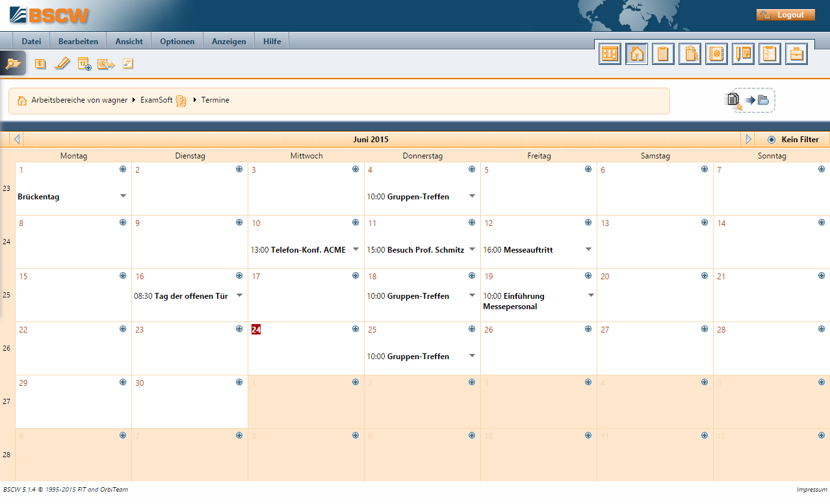Add appointment on June 27 plus icon

pyautogui.click(x=705, y=329)
